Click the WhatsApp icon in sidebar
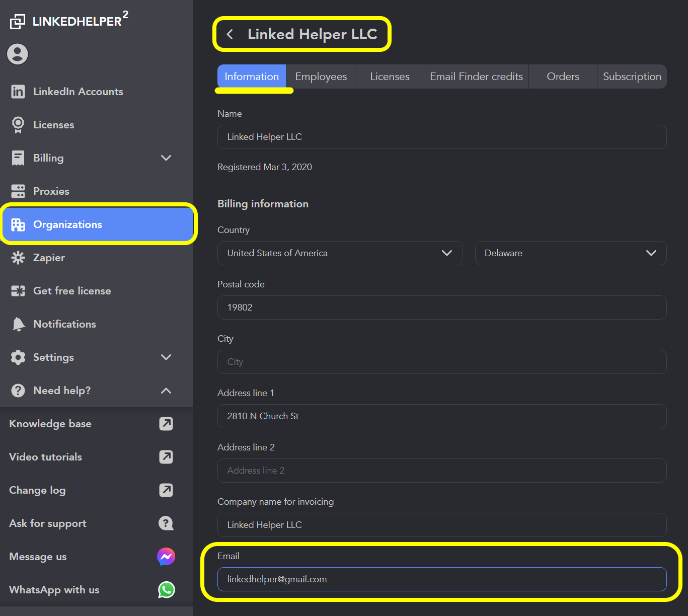 (x=166, y=590)
